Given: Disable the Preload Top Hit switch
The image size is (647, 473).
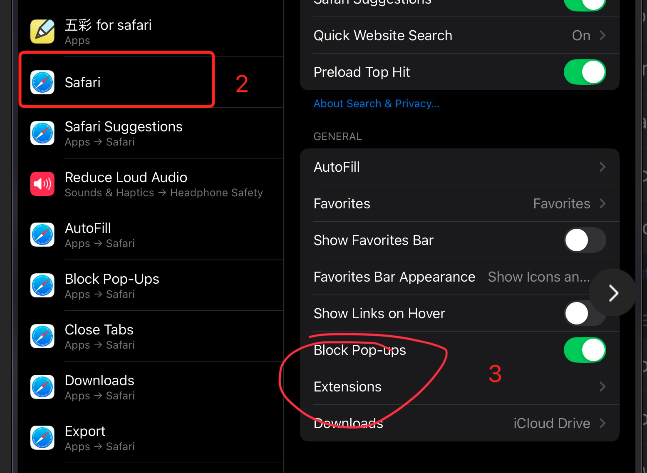Looking at the screenshot, I should pyautogui.click(x=585, y=72).
